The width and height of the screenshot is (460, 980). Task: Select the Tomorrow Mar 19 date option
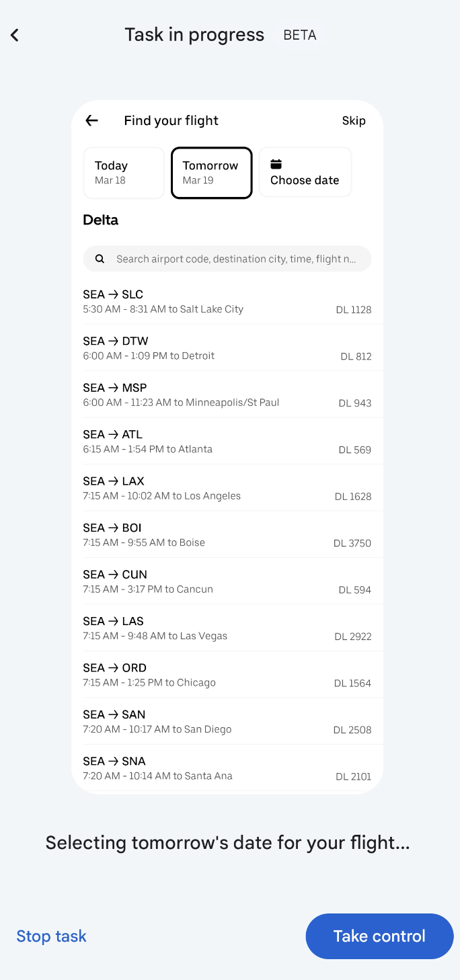[x=211, y=173]
